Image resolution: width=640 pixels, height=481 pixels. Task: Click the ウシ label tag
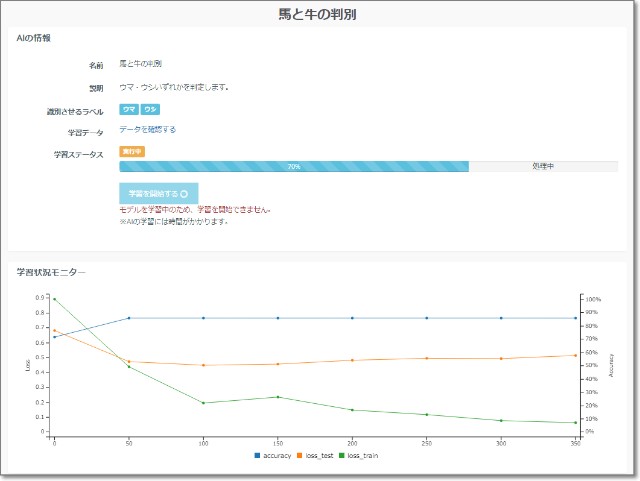[150, 109]
